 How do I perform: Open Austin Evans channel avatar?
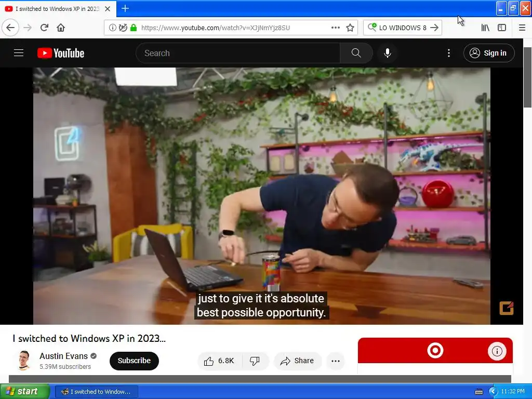(24, 360)
